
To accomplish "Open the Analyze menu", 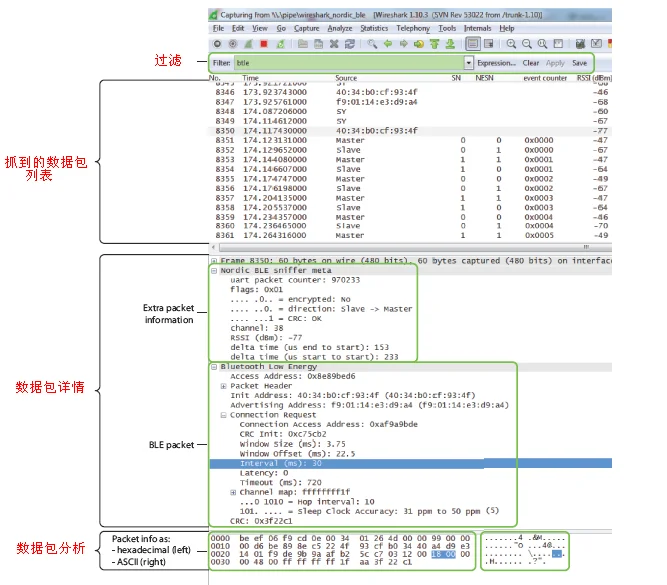I will [x=339, y=29].
